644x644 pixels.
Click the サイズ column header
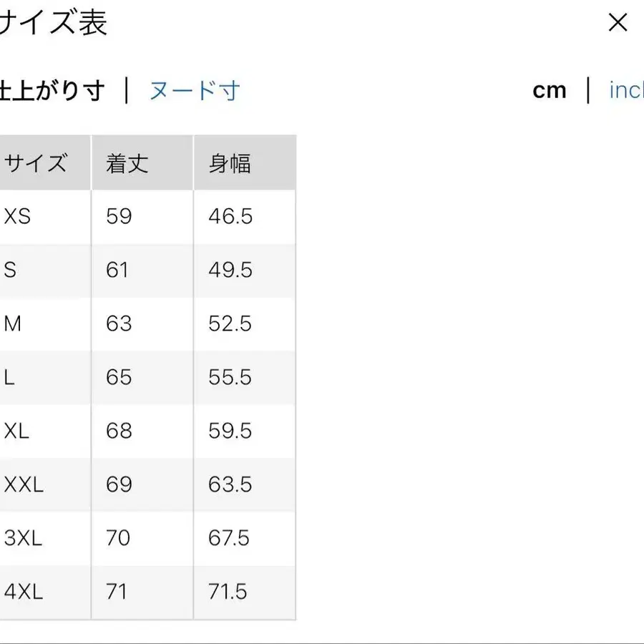(36, 162)
